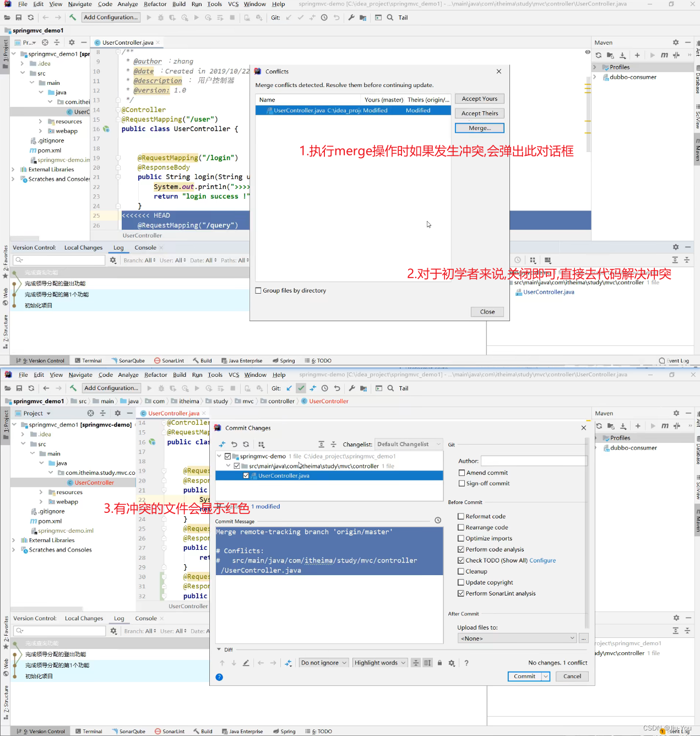
Task: Enable Optimize imports checkbox
Action: click(461, 538)
